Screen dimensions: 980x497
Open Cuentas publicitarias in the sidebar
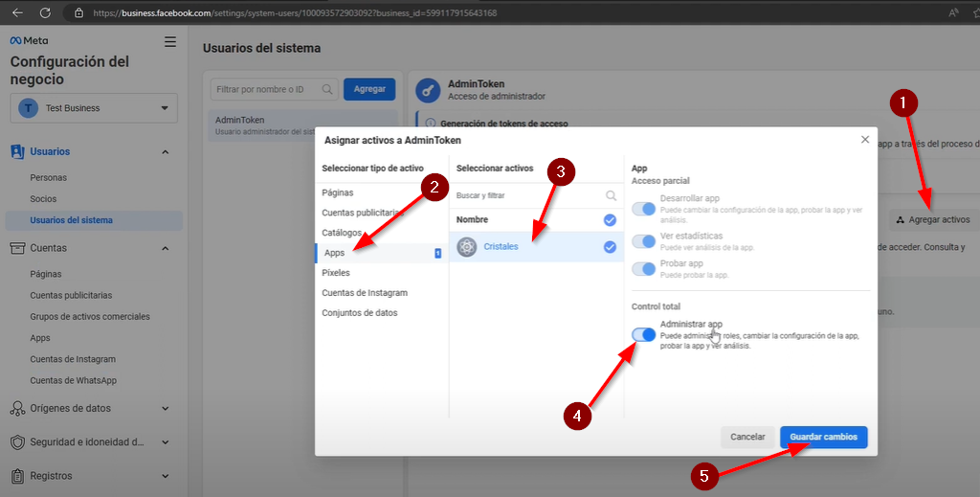[x=71, y=295]
